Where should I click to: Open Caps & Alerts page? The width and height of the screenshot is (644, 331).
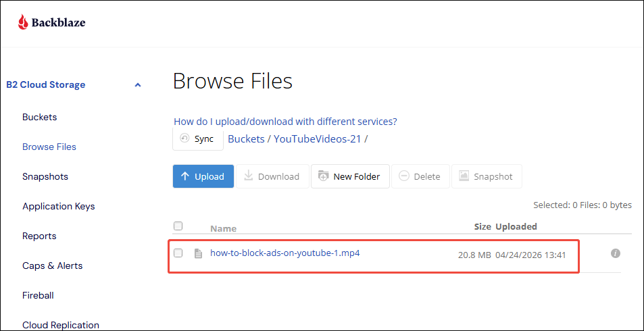pos(53,265)
